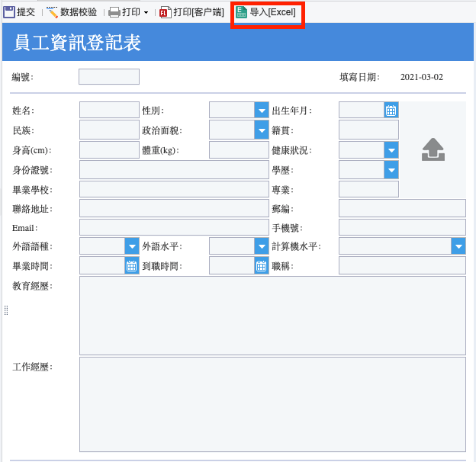Expand the 性別 dropdown

coord(262,110)
